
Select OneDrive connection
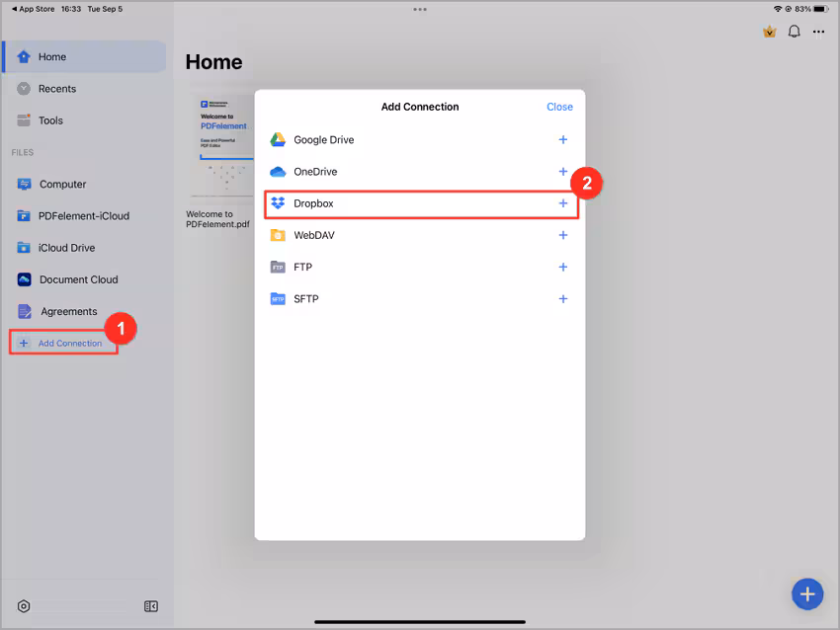point(420,172)
